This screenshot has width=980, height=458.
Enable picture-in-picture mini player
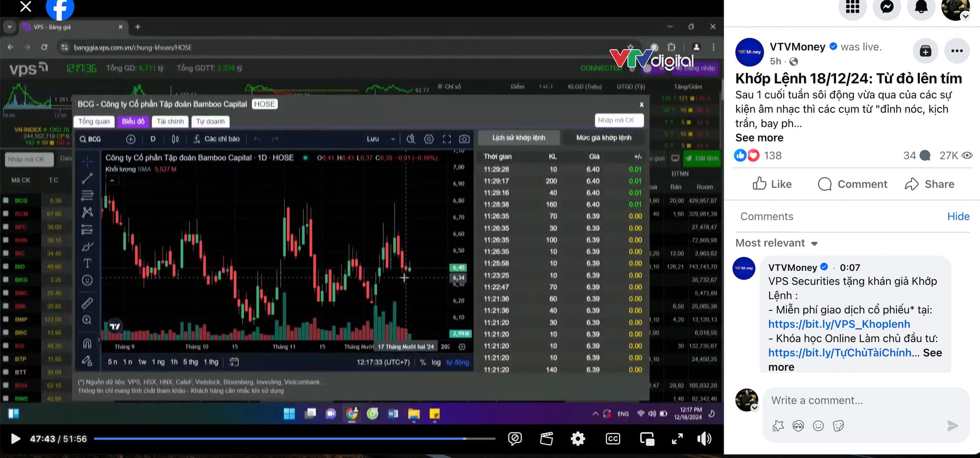pyautogui.click(x=647, y=439)
